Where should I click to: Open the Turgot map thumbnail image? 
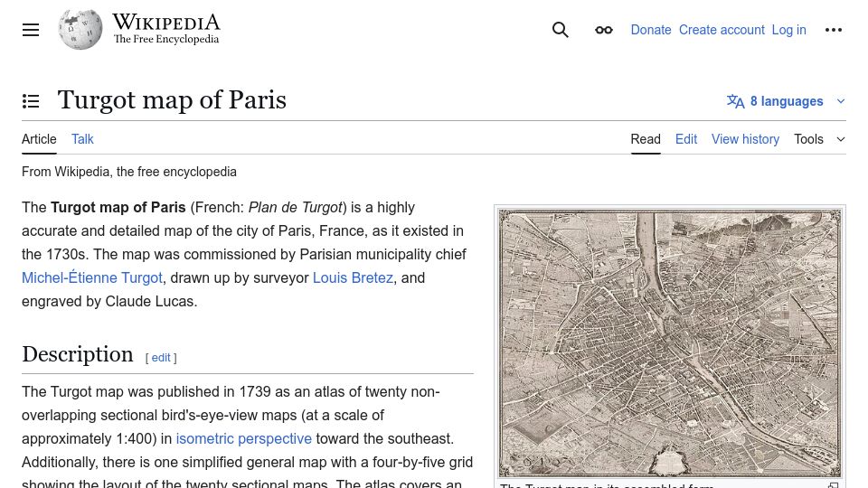[670, 343]
